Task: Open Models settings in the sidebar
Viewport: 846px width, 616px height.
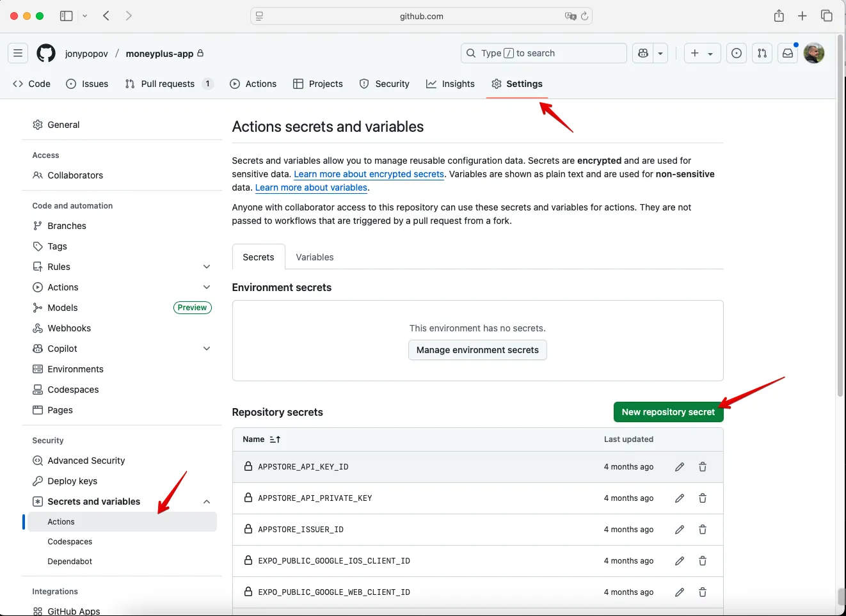Action: pyautogui.click(x=122, y=308)
